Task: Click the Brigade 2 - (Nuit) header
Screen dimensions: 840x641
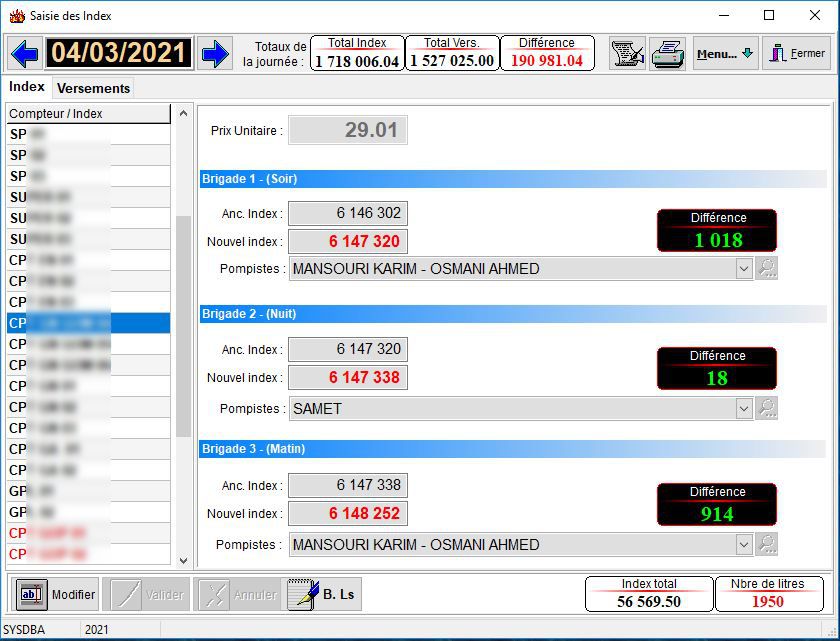Action: 513,314
